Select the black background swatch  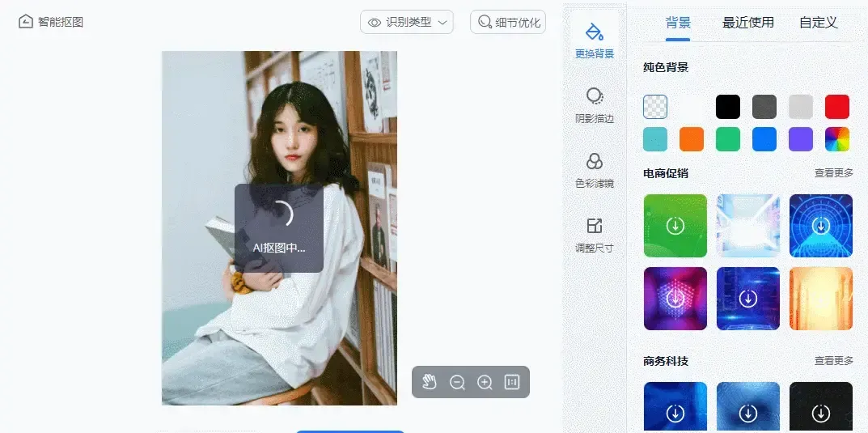728,107
